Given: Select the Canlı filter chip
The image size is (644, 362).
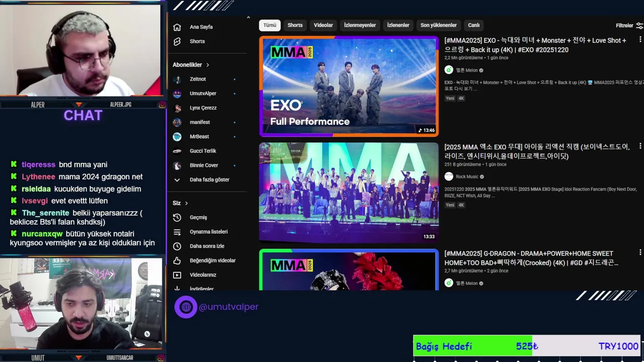Looking at the screenshot, I should tap(474, 25).
